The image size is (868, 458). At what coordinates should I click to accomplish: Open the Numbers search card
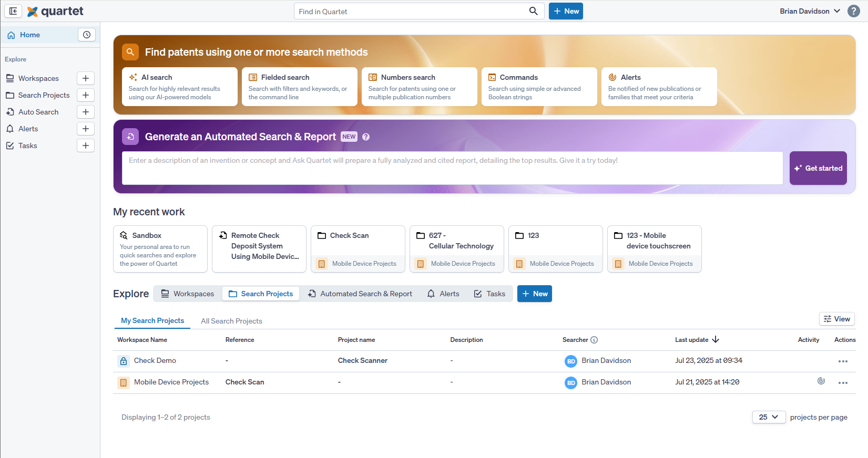coord(420,87)
